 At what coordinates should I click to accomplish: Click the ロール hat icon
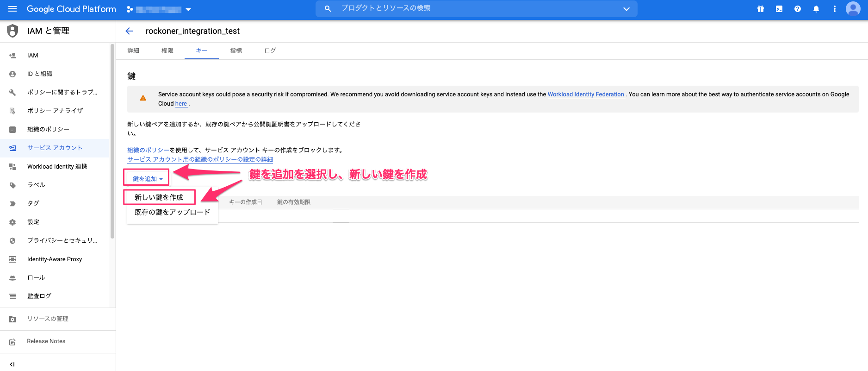[12, 278]
